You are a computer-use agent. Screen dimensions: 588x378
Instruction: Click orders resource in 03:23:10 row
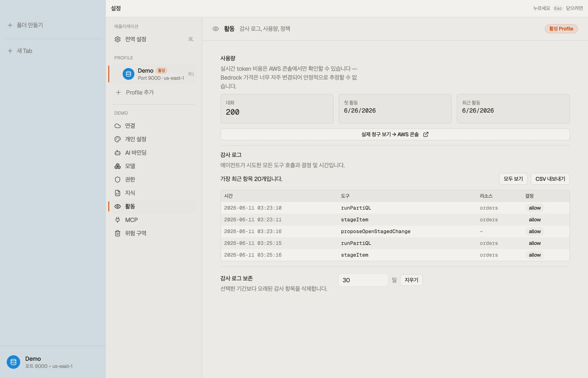(489, 208)
